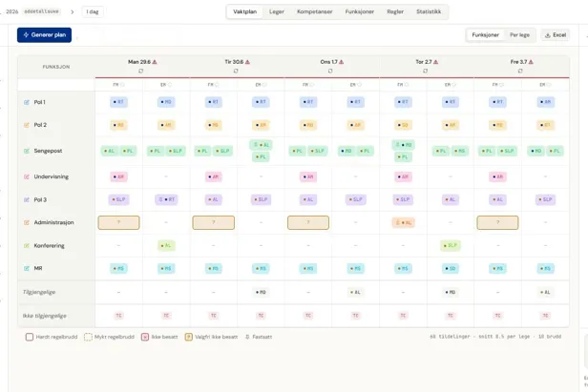The height and width of the screenshot is (392, 588).
Task: Click the warning triangle next to Tor 2.7
Action: click(x=435, y=62)
